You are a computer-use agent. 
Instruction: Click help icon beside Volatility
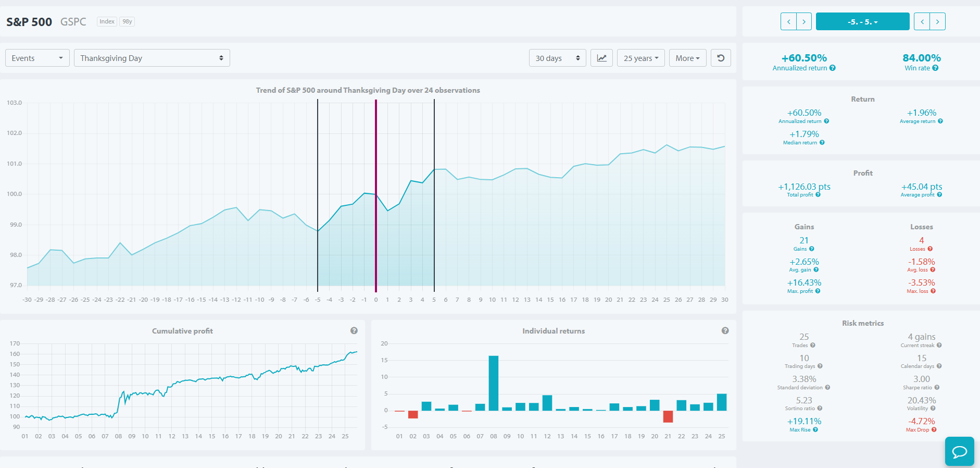933,409
